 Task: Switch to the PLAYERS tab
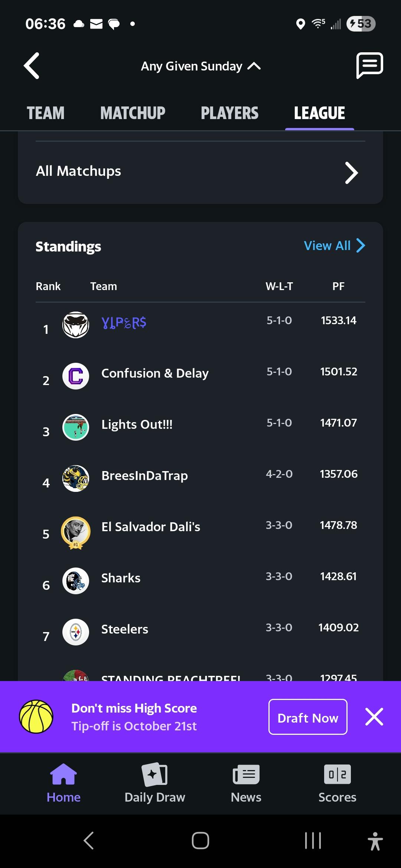(229, 113)
